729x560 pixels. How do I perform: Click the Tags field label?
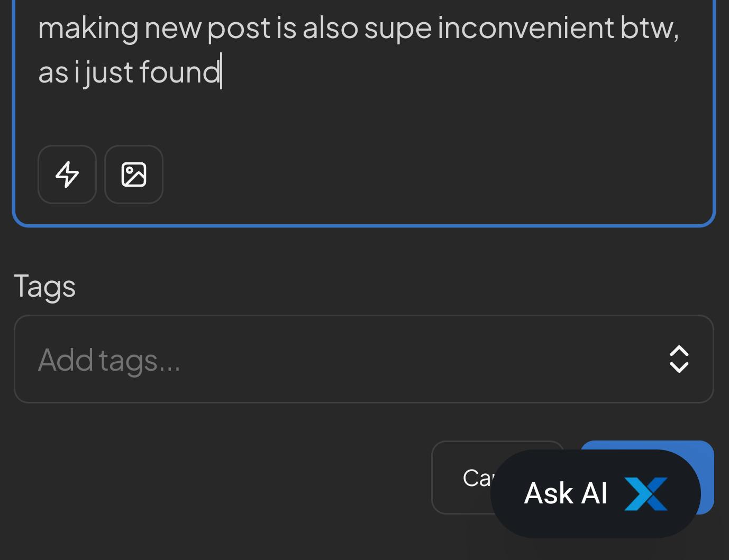(x=44, y=286)
